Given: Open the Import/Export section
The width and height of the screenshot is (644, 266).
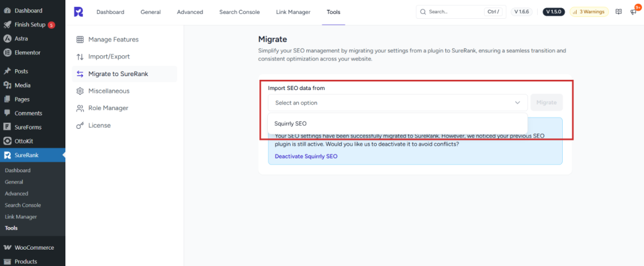Looking at the screenshot, I should (x=125, y=57).
